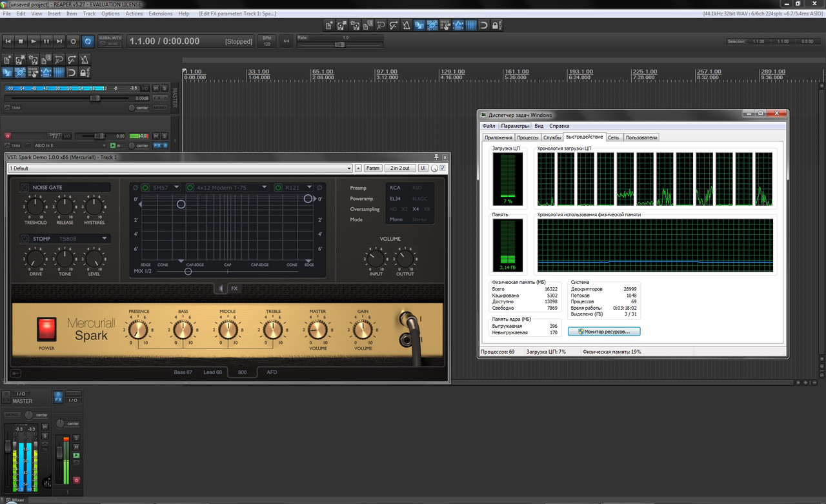Click the speaker icon beside FX in Spark
This screenshot has height=504, width=826.
click(x=221, y=288)
